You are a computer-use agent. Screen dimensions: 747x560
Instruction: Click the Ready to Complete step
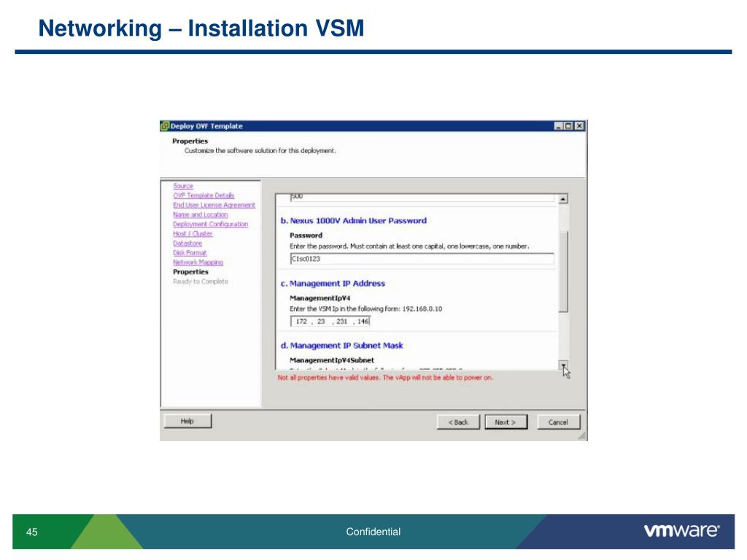pos(201,281)
